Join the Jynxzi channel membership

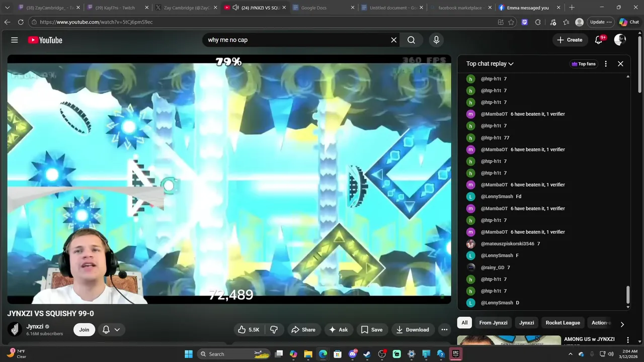[x=84, y=330]
